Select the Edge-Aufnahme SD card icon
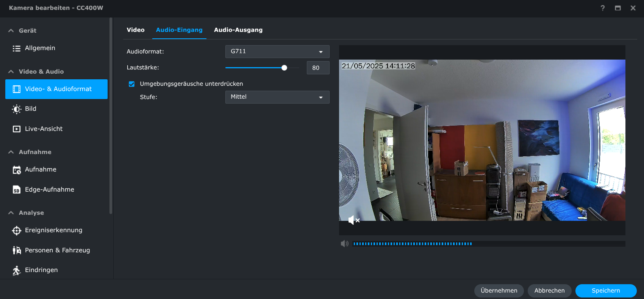This screenshot has height=299, width=644. (16, 190)
